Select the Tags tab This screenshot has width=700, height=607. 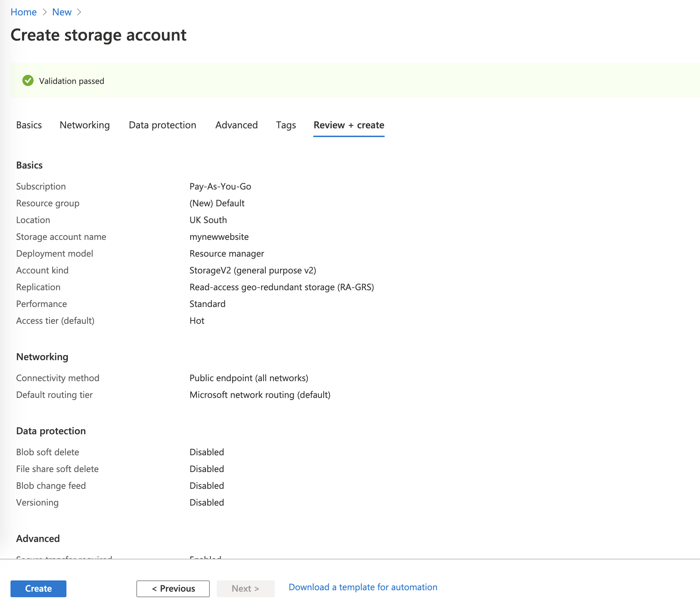286,125
